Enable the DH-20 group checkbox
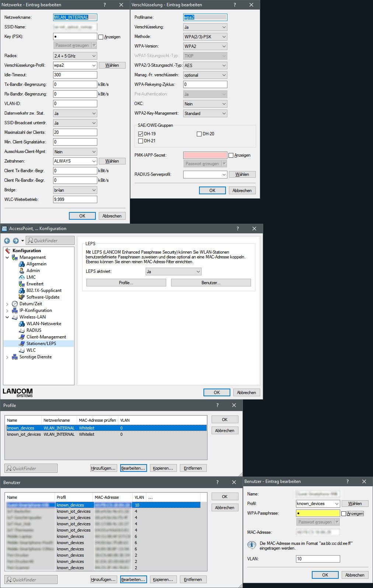Screen dimensions: 373x588 [199, 134]
